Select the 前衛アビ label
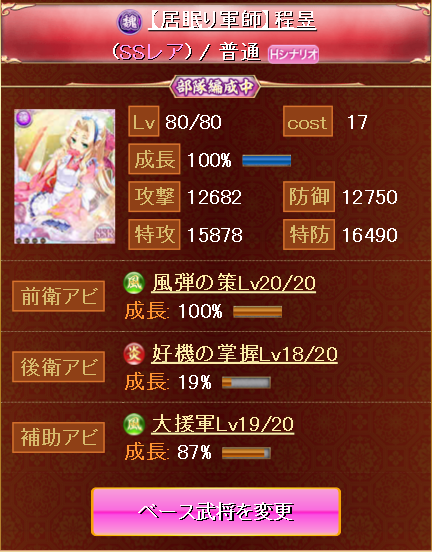The height and width of the screenshot is (552, 432). [x=58, y=296]
